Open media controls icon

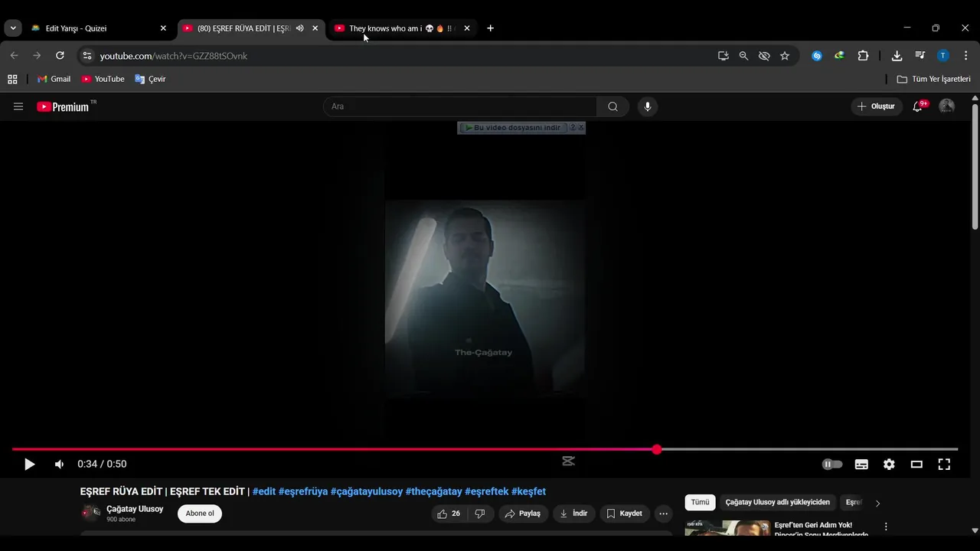pos(920,56)
